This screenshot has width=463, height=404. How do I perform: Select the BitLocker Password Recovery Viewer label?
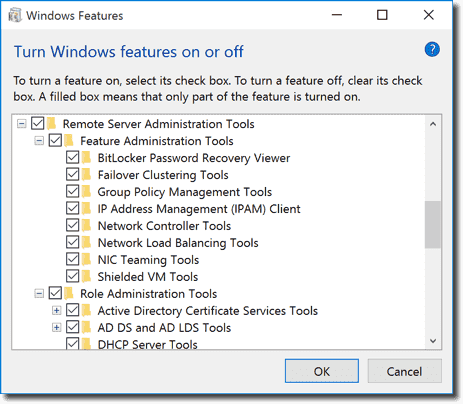(194, 158)
